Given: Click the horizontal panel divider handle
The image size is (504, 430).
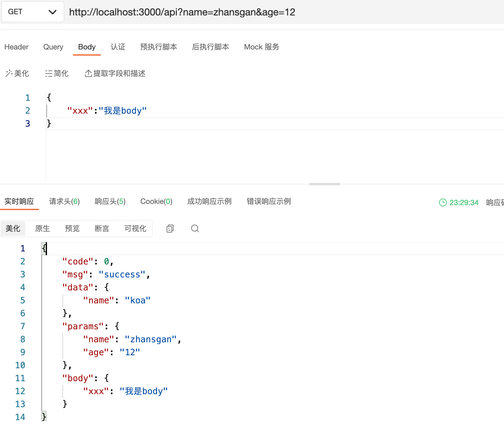Looking at the screenshot, I should pos(324,184).
